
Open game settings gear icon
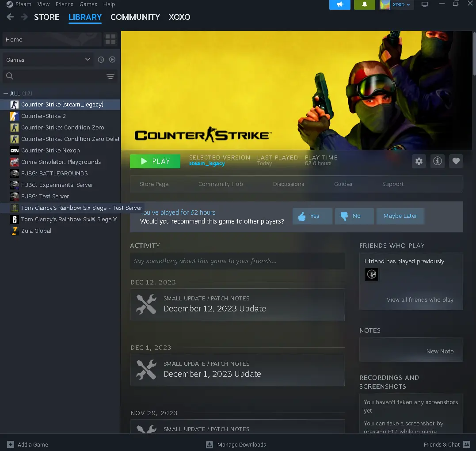coord(419,161)
